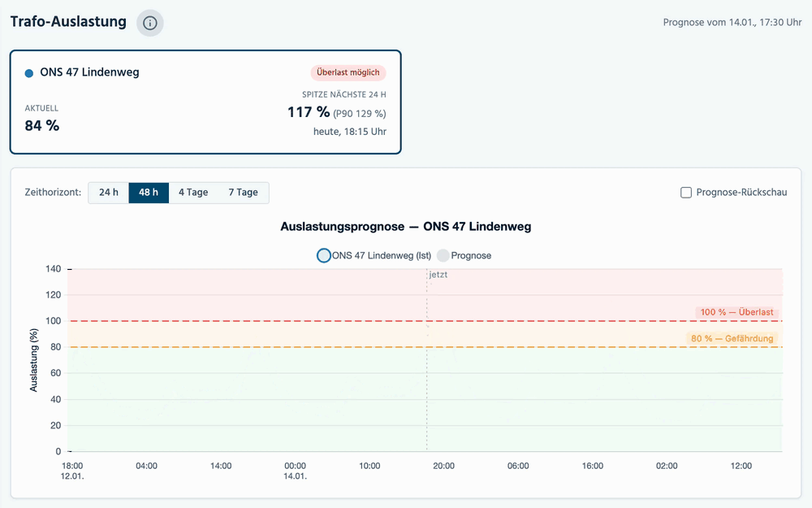This screenshot has width=812, height=508.
Task: Switch time horizon to 24 h
Action: 109,193
